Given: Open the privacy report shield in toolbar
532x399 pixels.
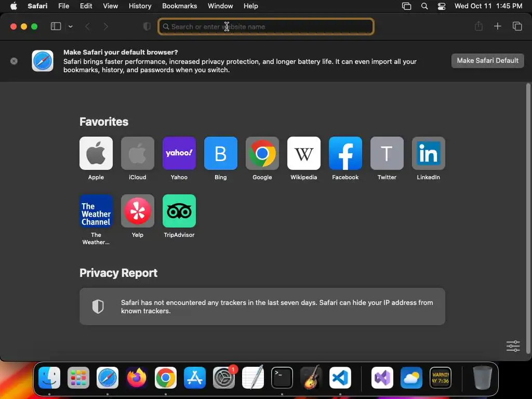Looking at the screenshot, I should pos(147,26).
